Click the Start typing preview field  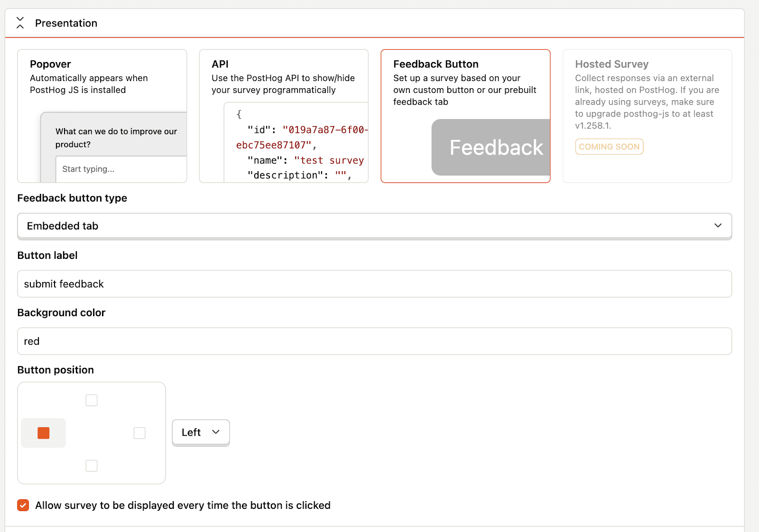pyautogui.click(x=121, y=169)
